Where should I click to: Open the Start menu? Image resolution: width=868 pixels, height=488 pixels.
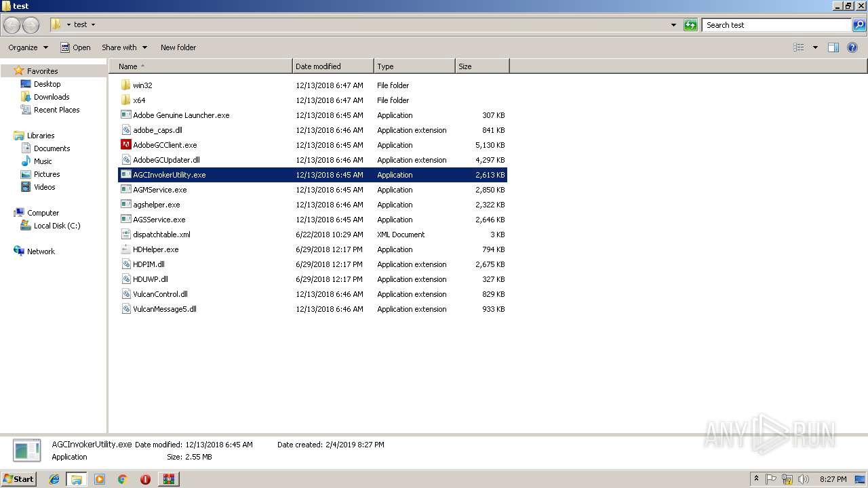point(19,479)
